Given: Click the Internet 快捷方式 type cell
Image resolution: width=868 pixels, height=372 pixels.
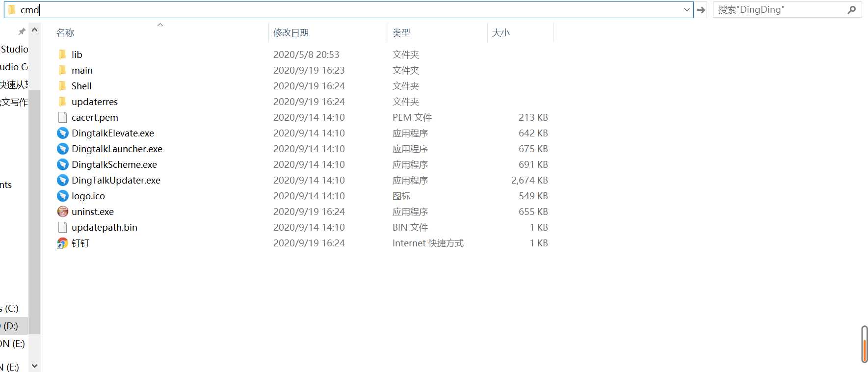Looking at the screenshot, I should pos(428,243).
